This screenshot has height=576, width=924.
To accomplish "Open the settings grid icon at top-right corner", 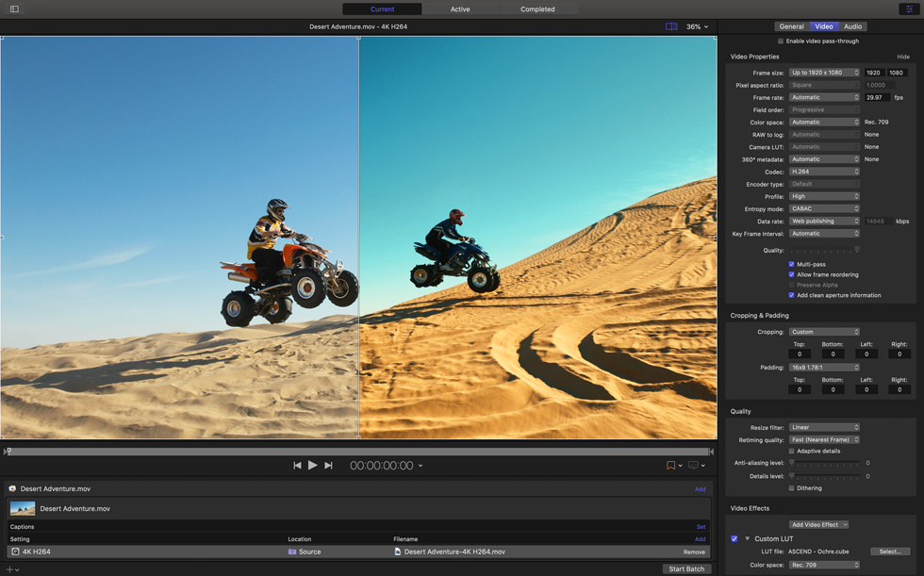I will (x=908, y=8).
